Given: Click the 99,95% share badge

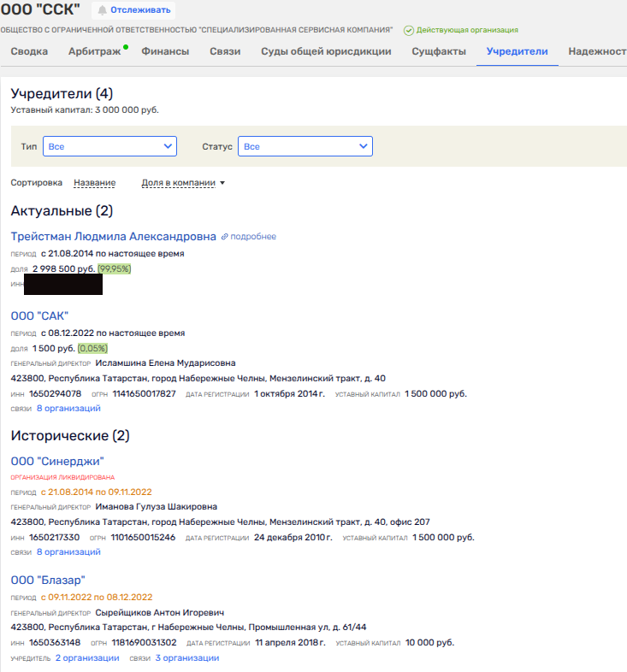Looking at the screenshot, I should point(115,268).
